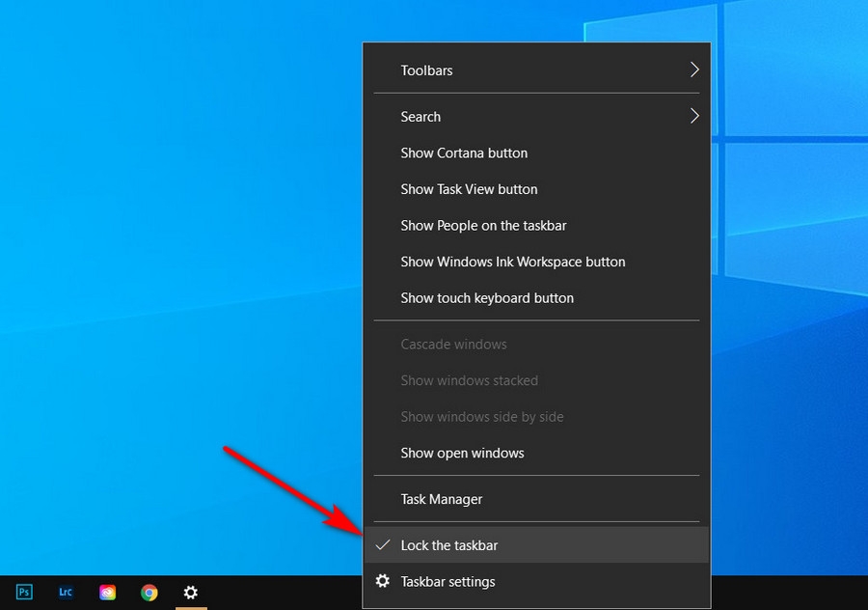Open Photoshop from the taskbar

[x=23, y=592]
